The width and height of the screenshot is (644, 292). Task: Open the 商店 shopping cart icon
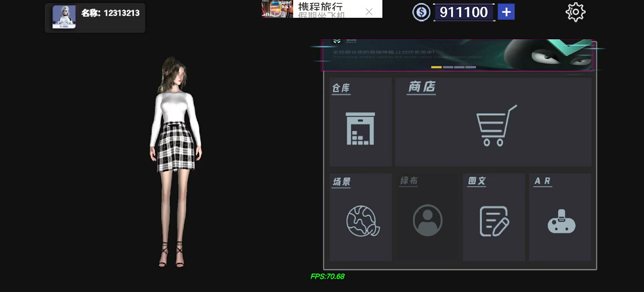point(496,126)
